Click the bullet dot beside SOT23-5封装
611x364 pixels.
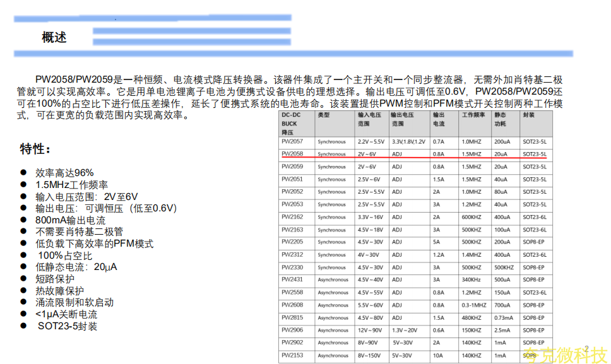click(23, 326)
